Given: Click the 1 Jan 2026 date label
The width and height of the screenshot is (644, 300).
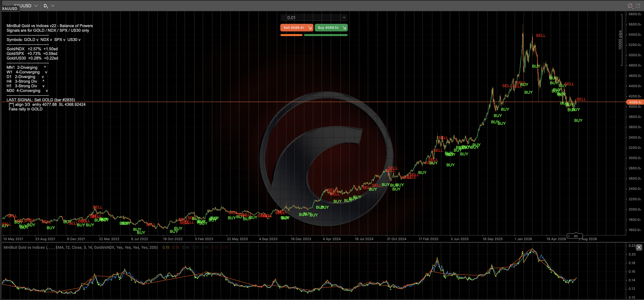Looking at the screenshot, I should [x=523, y=239].
